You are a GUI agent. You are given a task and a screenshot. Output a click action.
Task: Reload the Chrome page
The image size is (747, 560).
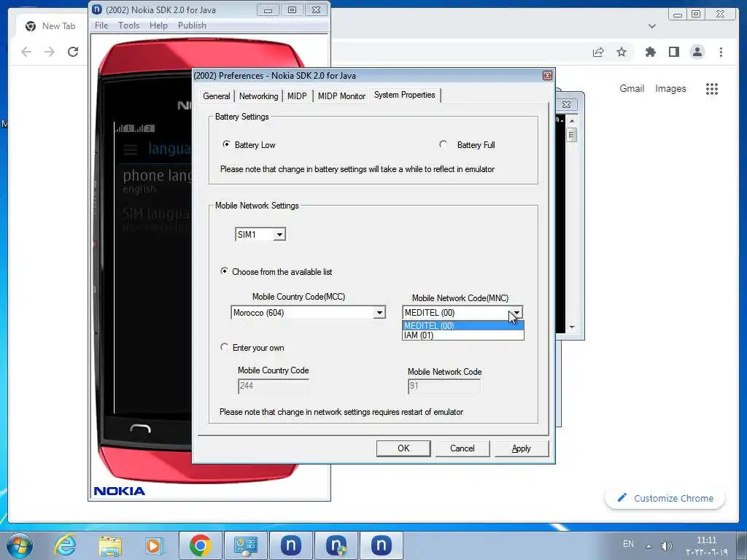[x=73, y=52]
